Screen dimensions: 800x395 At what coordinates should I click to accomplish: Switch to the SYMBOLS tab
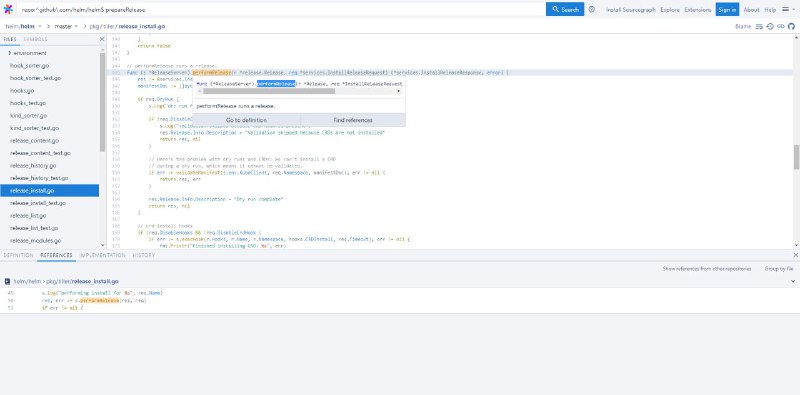point(35,39)
